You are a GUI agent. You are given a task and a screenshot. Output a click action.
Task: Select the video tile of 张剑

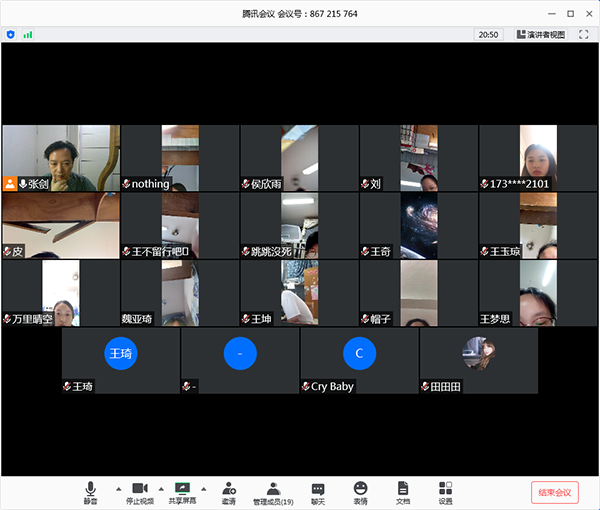point(61,158)
